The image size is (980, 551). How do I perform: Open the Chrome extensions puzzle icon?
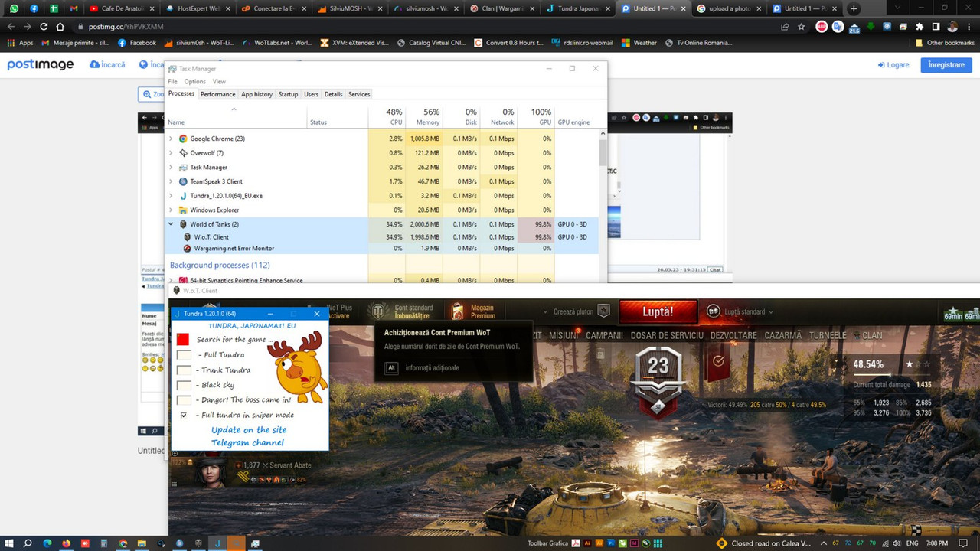pos(920,26)
